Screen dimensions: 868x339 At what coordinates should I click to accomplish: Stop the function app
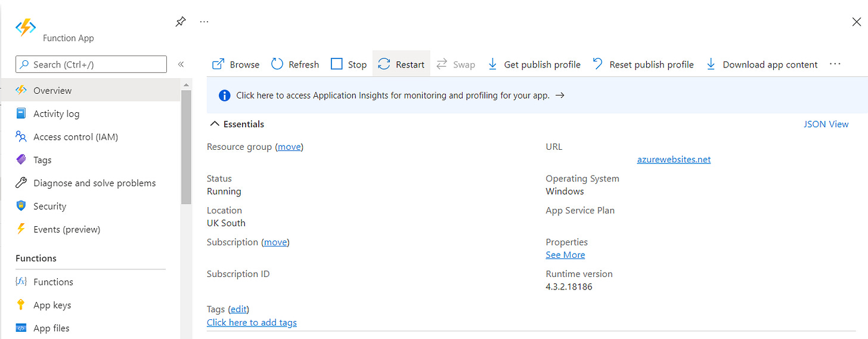(349, 64)
